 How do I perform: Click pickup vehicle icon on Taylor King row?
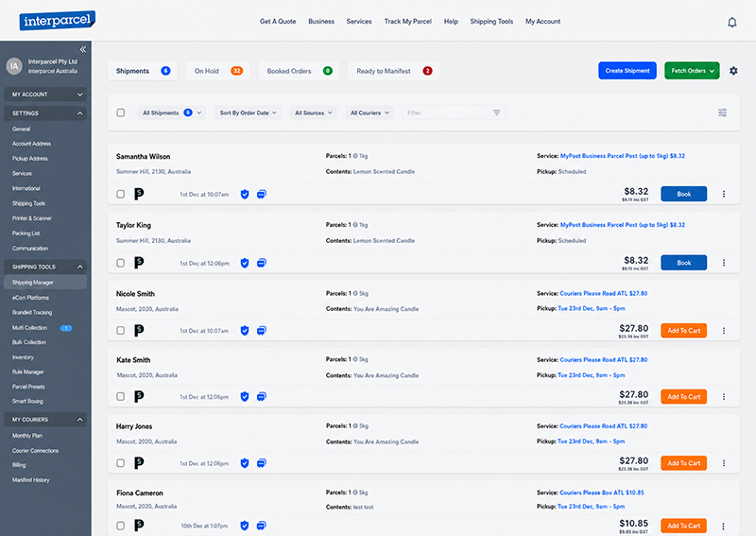click(262, 263)
